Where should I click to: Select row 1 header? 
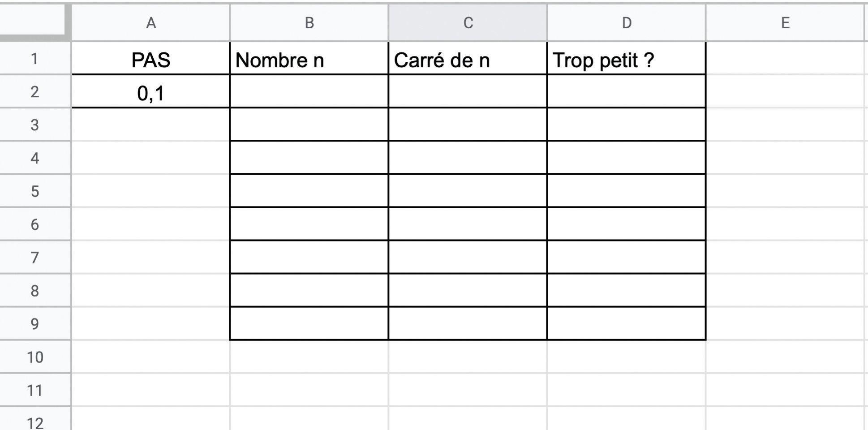click(34, 59)
